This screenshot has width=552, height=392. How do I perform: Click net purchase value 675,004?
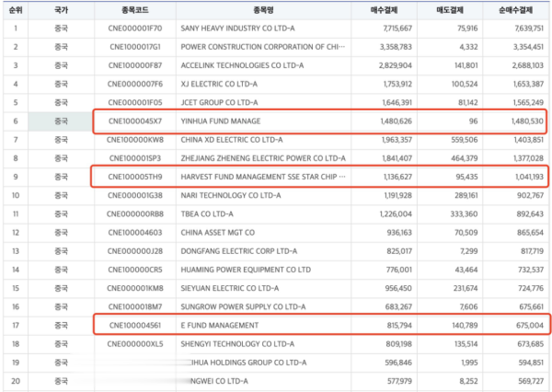click(530, 326)
